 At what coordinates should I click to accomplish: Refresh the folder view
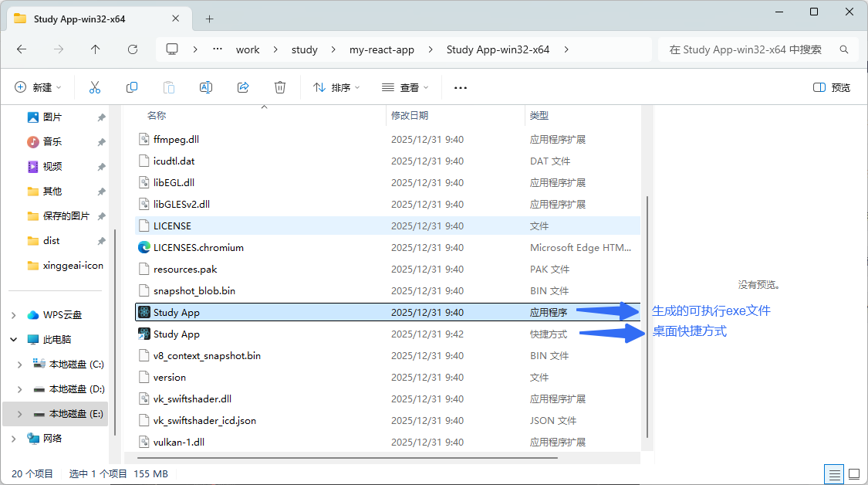[x=132, y=49]
